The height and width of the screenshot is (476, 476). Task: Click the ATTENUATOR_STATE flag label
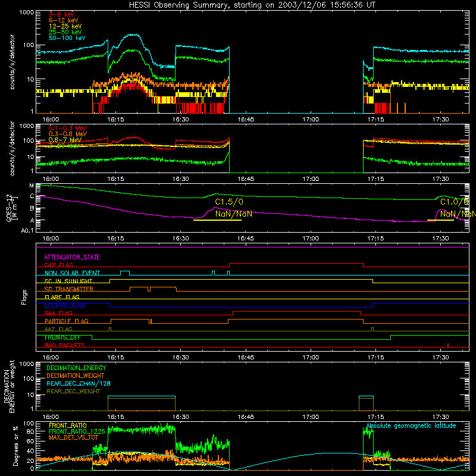click(72, 257)
